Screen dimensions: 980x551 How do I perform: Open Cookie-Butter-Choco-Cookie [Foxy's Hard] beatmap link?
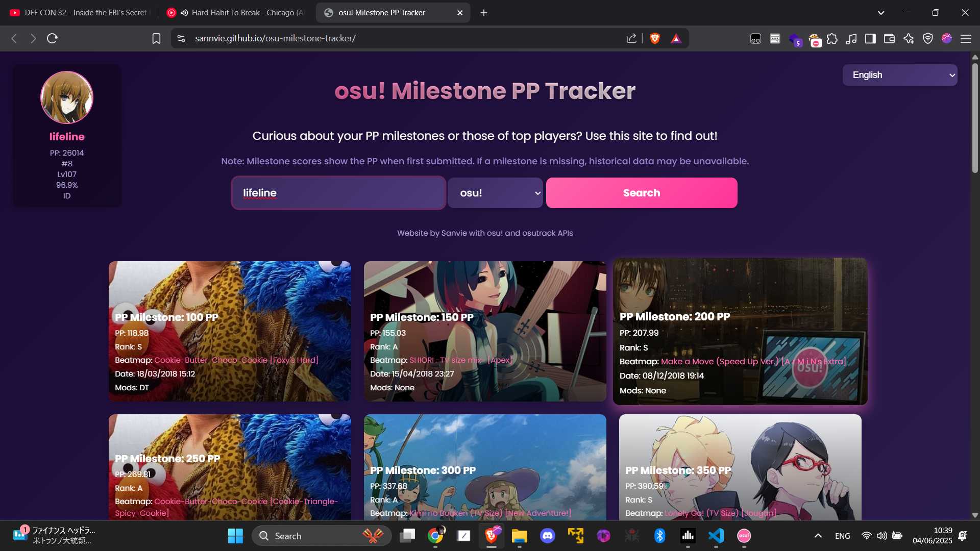pyautogui.click(x=236, y=360)
